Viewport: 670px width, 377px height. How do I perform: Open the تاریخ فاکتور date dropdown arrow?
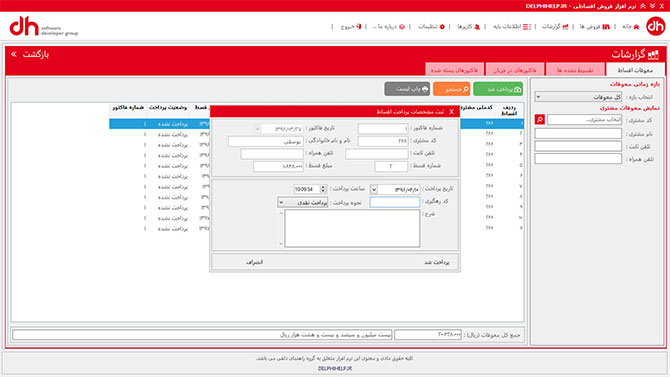click(257, 128)
